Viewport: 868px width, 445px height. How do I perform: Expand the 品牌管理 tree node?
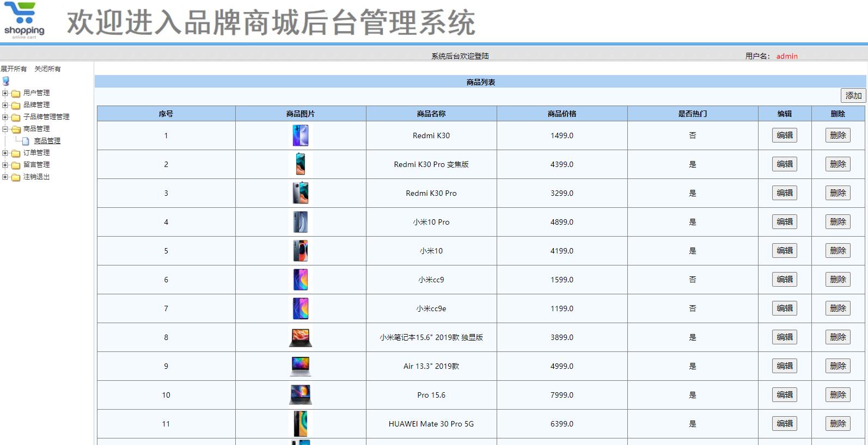[5, 105]
